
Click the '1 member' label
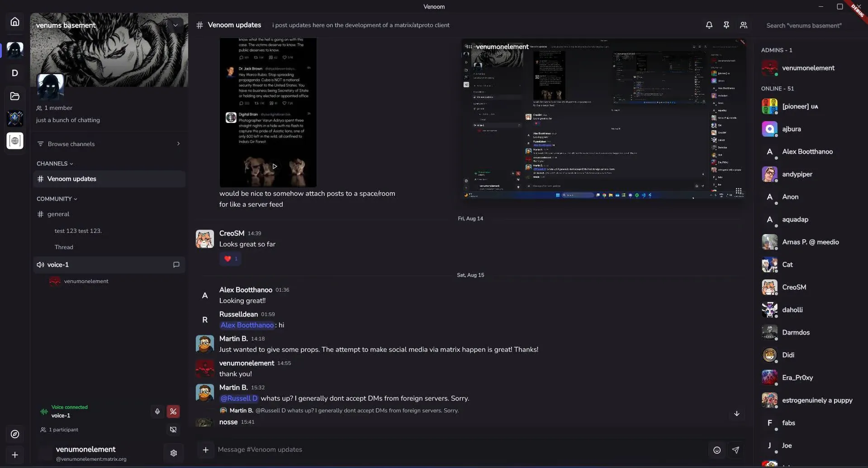click(54, 108)
